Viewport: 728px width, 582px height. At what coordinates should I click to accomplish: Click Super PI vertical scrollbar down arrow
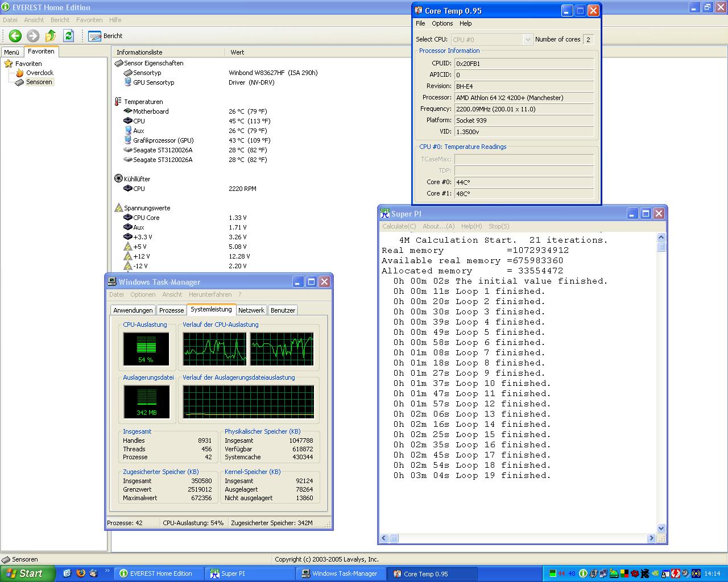(661, 528)
